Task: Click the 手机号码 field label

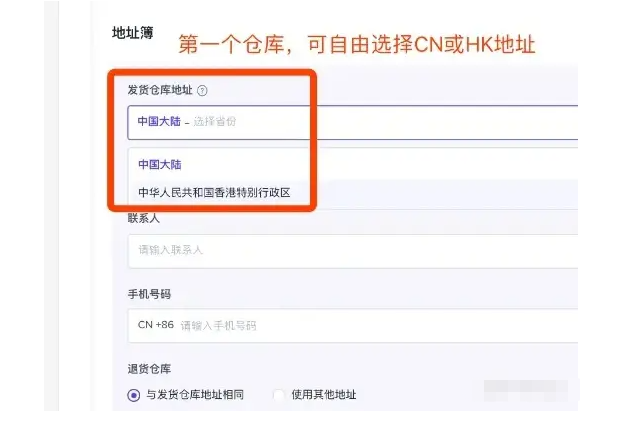Action: click(x=150, y=293)
